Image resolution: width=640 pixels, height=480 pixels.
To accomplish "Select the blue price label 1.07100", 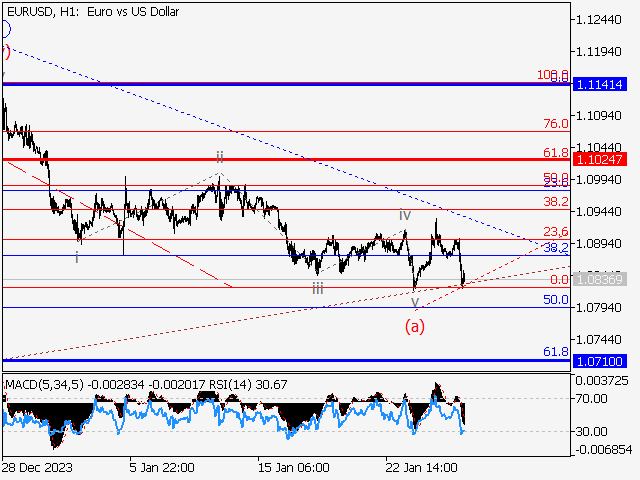I will click(x=600, y=361).
